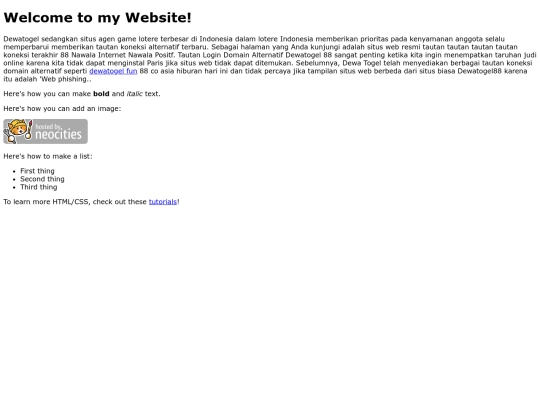
Task: Select the Second thing list item
Action: [42, 179]
